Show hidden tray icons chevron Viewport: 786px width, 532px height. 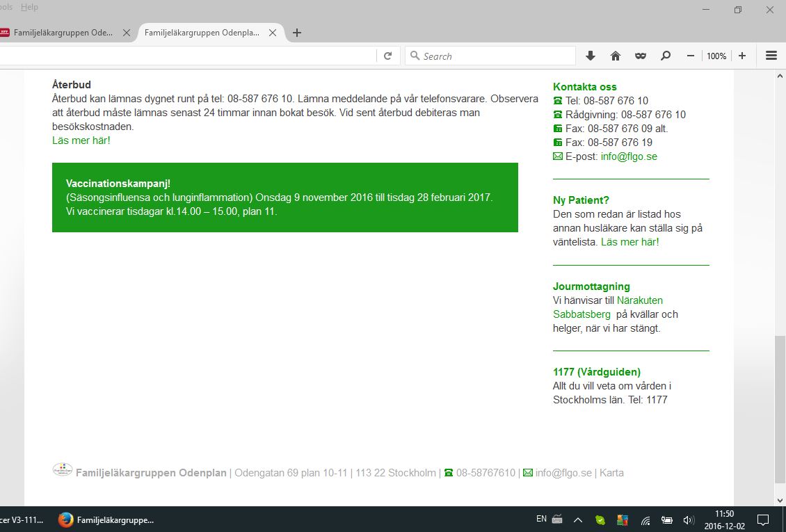click(x=577, y=520)
